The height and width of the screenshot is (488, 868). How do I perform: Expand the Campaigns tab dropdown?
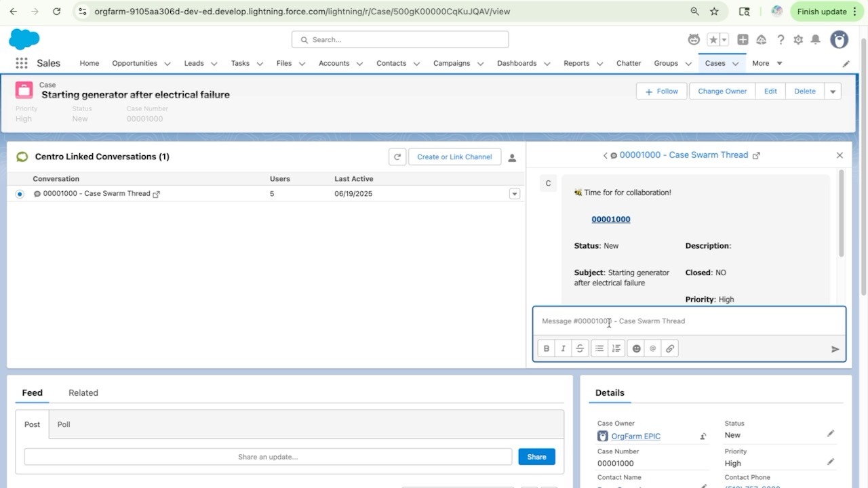pyautogui.click(x=480, y=64)
